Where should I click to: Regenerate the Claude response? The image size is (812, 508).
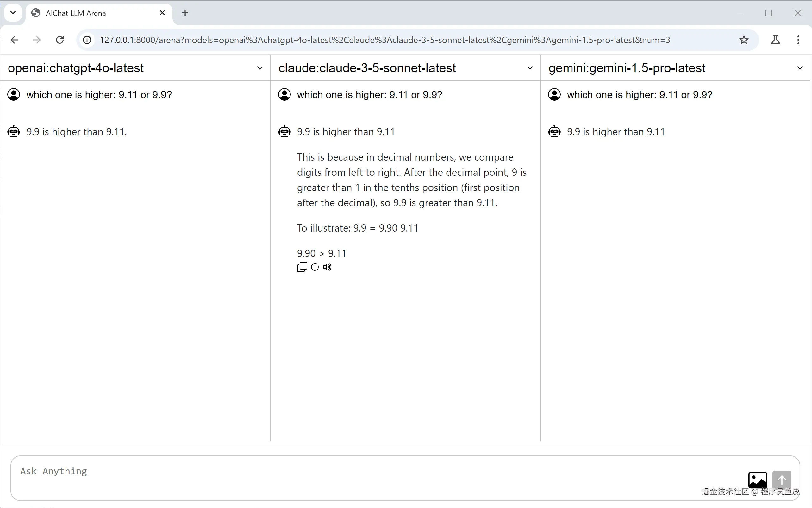(x=315, y=267)
